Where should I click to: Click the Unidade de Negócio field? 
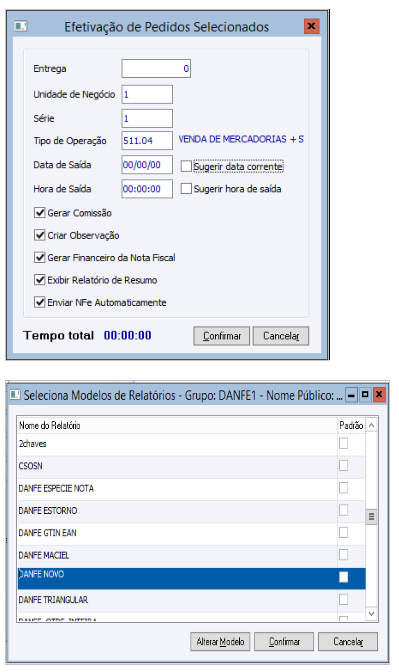147,94
